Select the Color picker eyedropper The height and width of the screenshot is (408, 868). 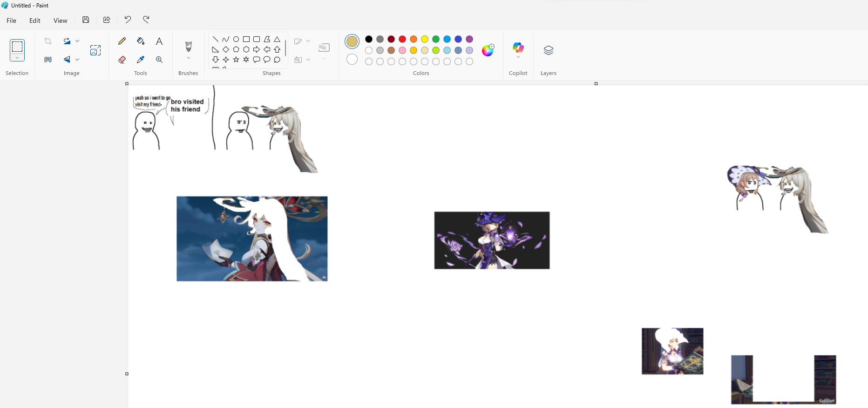point(141,60)
